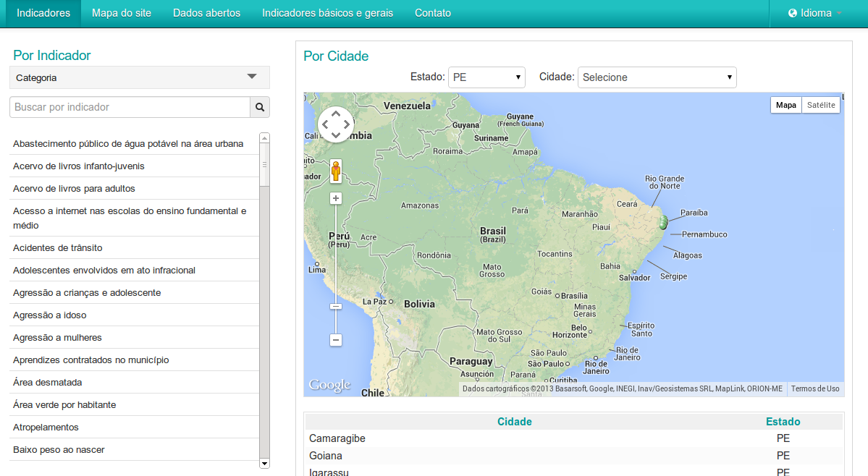Open the Idioma language menu
This screenshot has height=476, width=868.
click(815, 13)
